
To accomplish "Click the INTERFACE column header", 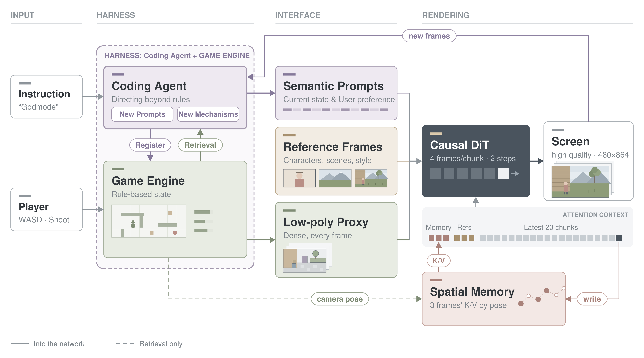I will [x=298, y=15].
